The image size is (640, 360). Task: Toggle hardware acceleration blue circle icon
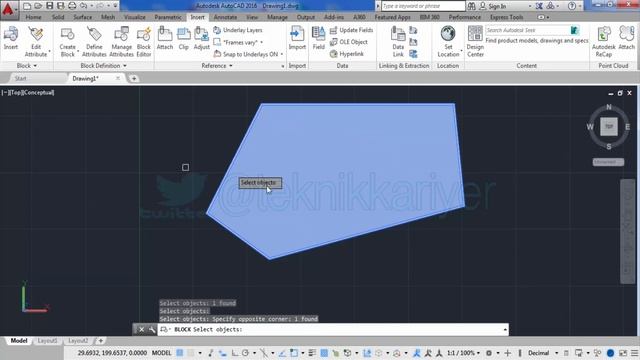610,353
